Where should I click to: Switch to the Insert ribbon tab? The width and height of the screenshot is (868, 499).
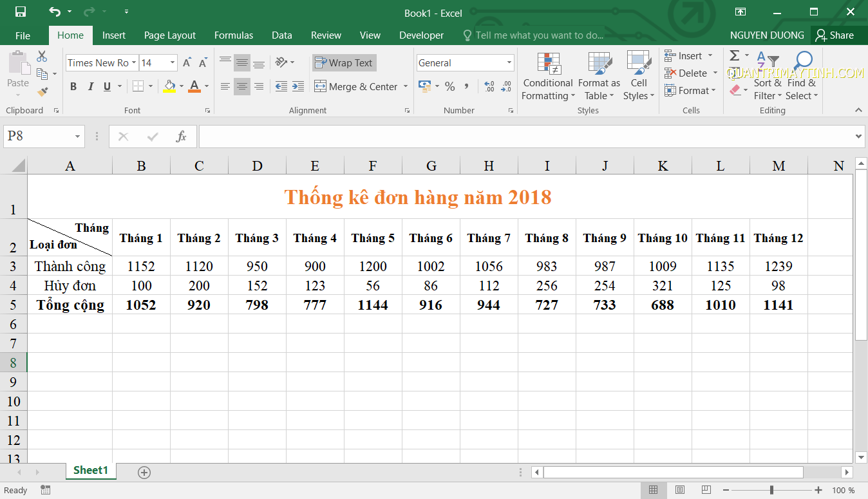[x=114, y=35]
